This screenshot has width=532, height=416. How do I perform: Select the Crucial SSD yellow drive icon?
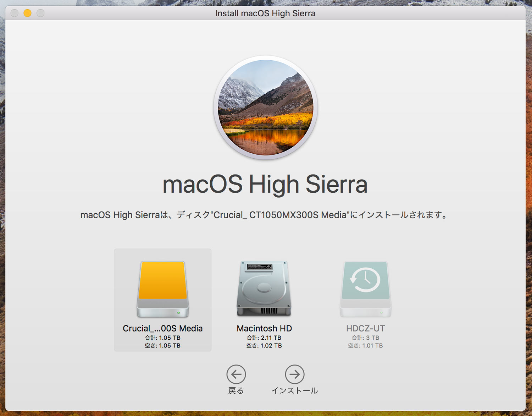(x=163, y=289)
